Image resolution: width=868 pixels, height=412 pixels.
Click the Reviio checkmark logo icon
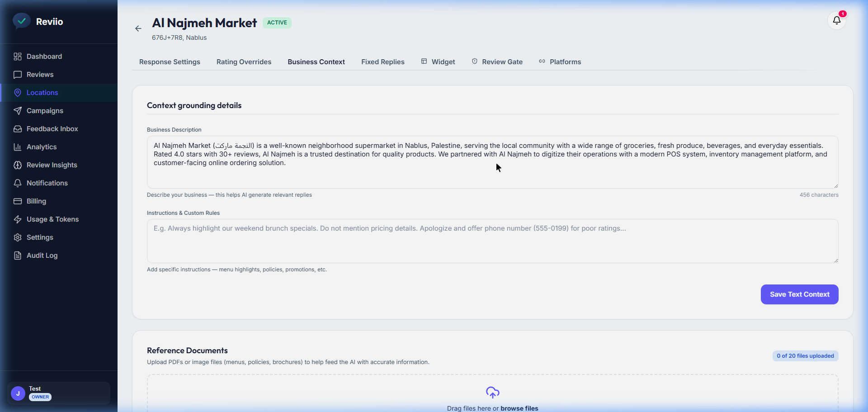click(x=21, y=21)
